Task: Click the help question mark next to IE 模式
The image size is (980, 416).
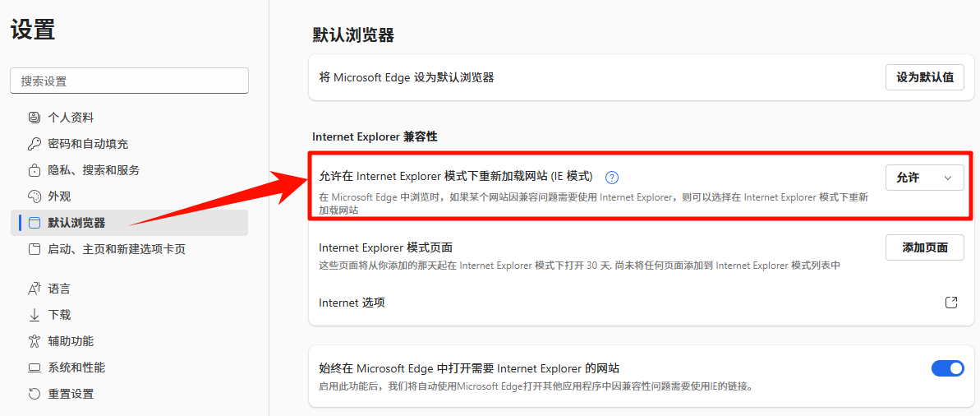Action: click(613, 178)
